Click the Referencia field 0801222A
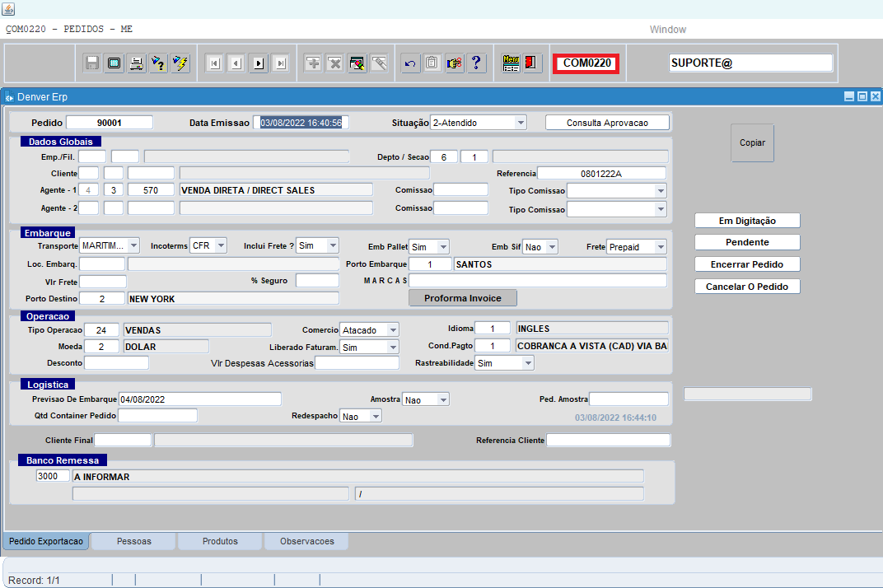Screen dimensions: 883x588 (601, 174)
